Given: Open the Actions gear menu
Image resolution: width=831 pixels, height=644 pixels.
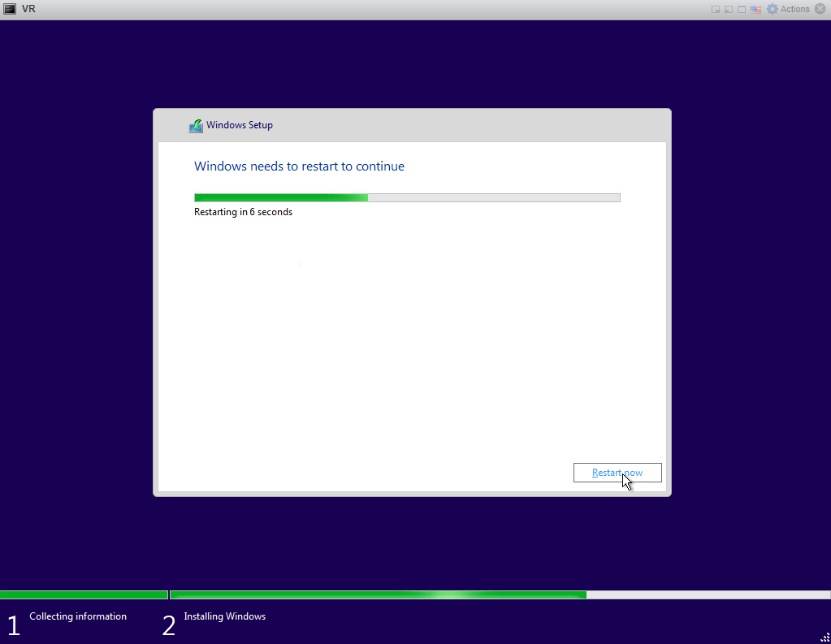Looking at the screenshot, I should tap(789, 9).
